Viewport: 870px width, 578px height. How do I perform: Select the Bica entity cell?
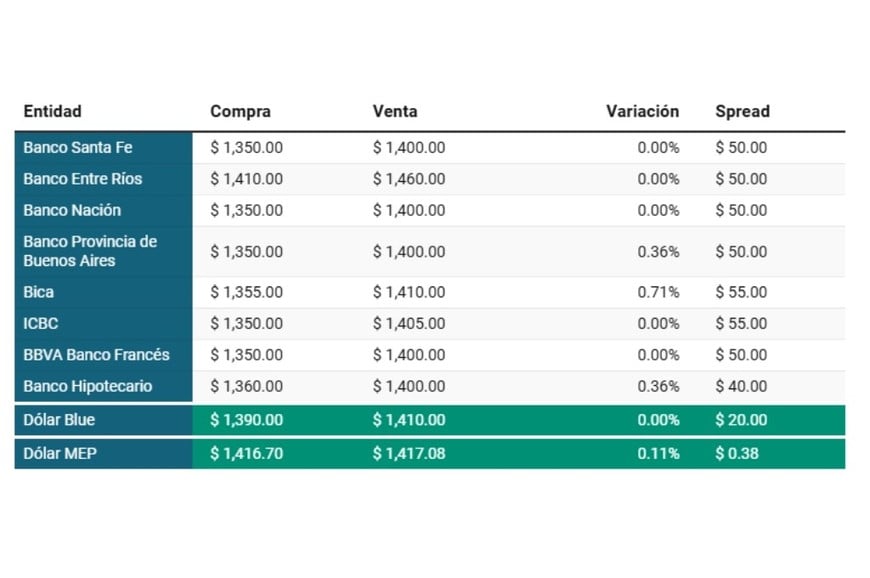click(39, 293)
